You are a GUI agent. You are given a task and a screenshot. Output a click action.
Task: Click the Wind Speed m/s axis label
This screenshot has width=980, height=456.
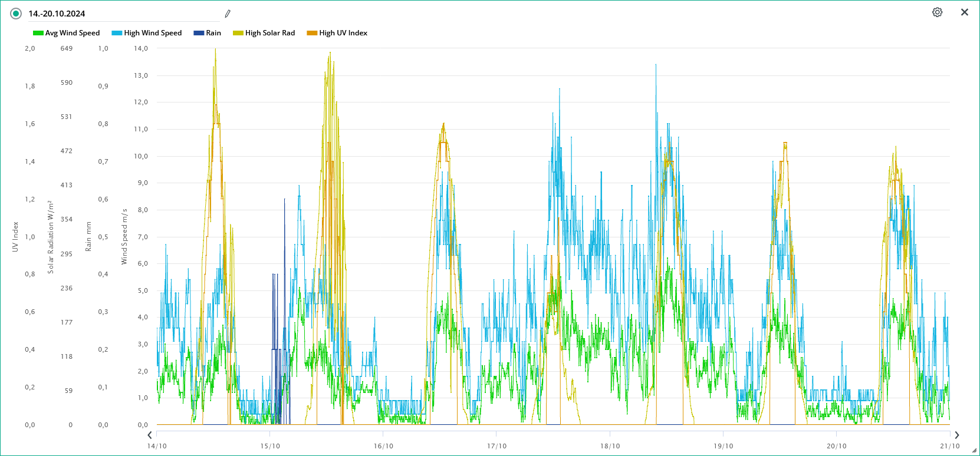124,236
